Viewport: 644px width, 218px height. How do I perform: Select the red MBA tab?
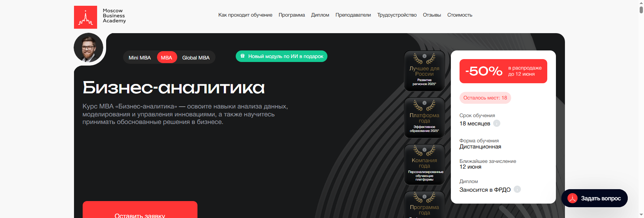167,58
